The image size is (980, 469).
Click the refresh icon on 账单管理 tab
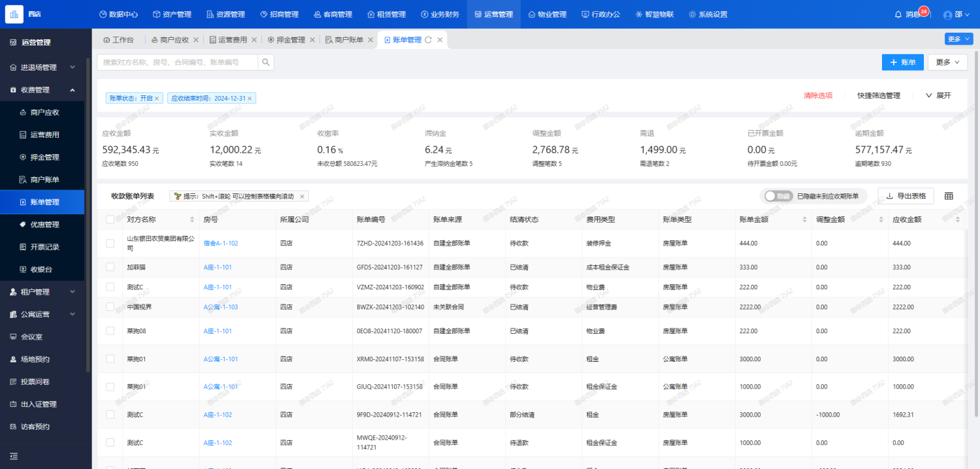click(429, 40)
